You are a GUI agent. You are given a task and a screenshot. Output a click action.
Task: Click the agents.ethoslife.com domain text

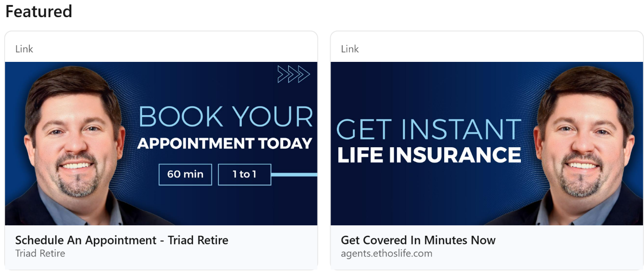pos(386,253)
